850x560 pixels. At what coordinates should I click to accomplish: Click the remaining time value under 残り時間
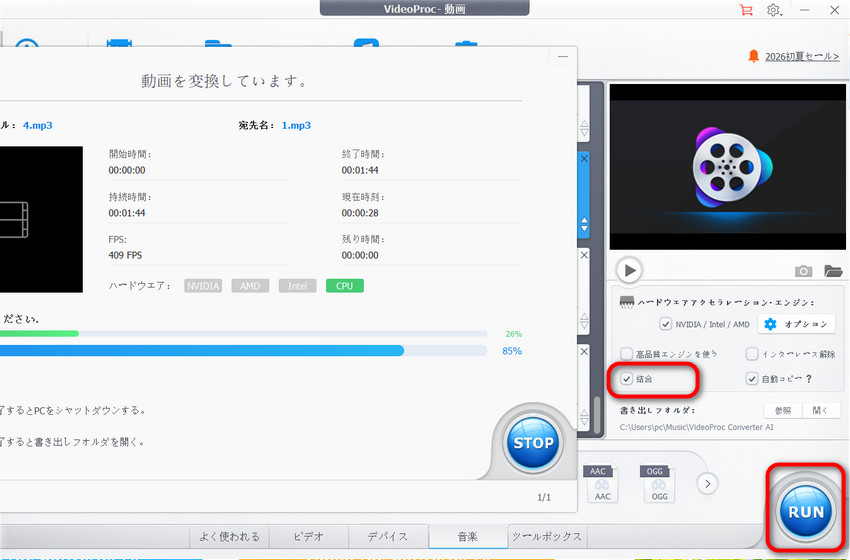360,255
